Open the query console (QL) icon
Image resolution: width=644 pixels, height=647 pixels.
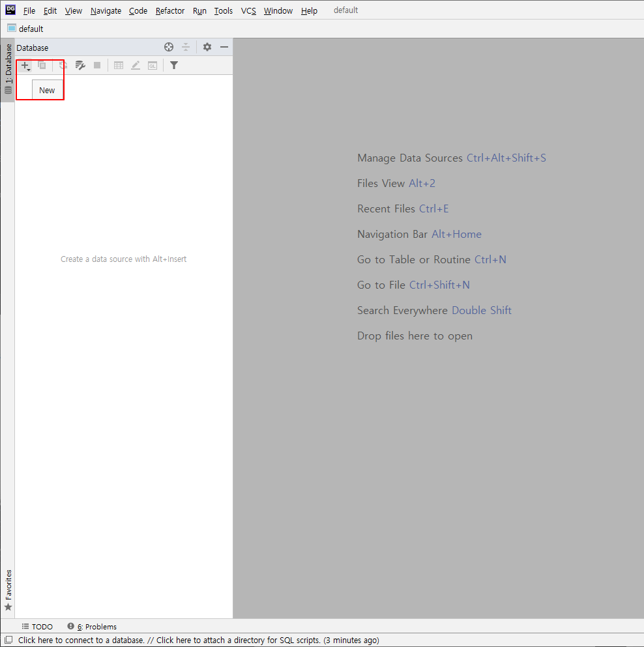[153, 65]
